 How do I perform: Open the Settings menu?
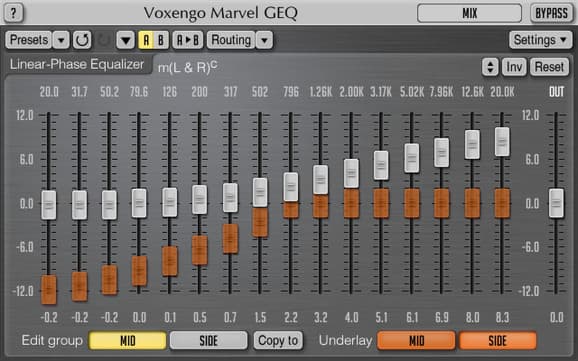tap(540, 40)
